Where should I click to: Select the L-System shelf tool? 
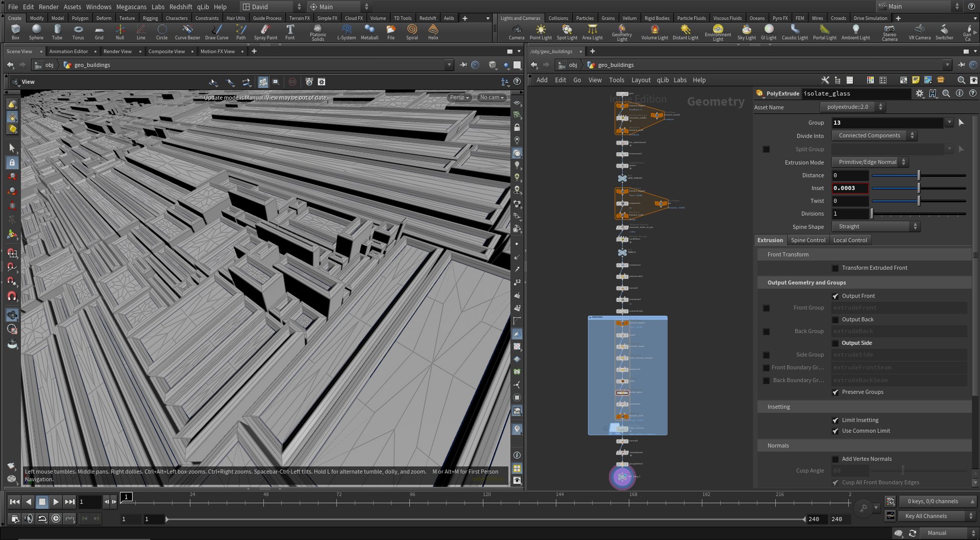347,32
